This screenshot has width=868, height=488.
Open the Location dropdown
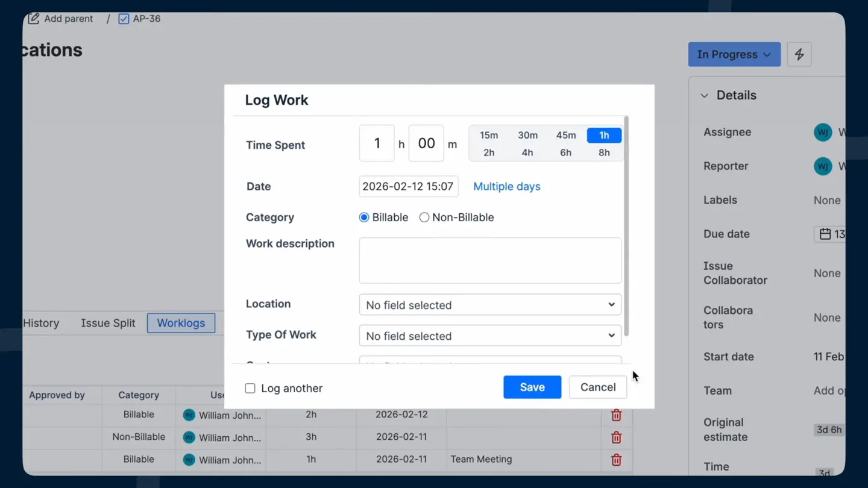pyautogui.click(x=490, y=305)
